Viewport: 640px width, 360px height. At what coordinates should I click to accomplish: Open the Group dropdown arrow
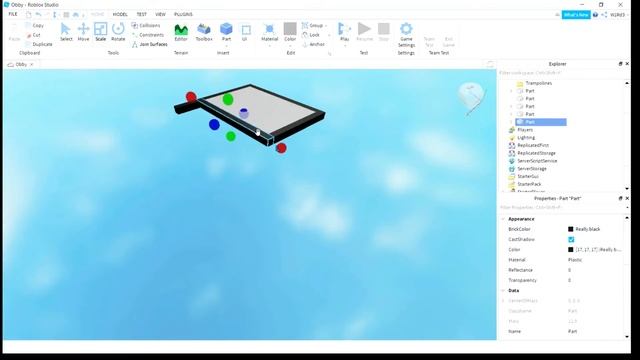[326, 26]
